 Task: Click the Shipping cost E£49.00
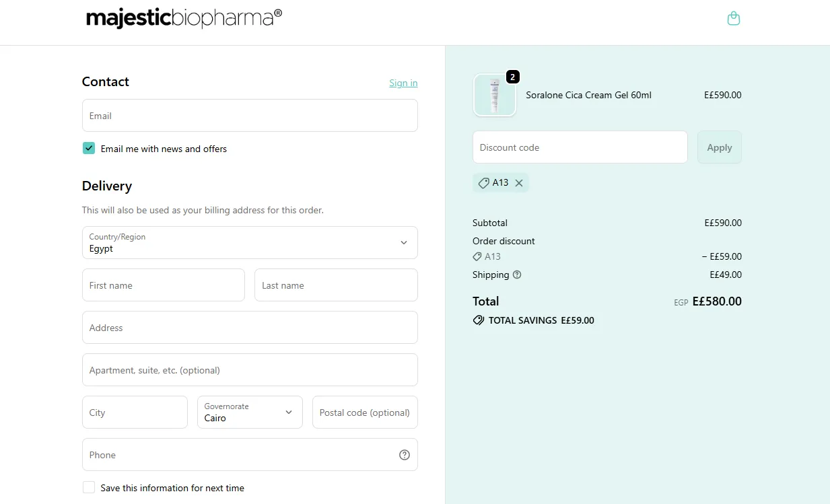tap(726, 275)
